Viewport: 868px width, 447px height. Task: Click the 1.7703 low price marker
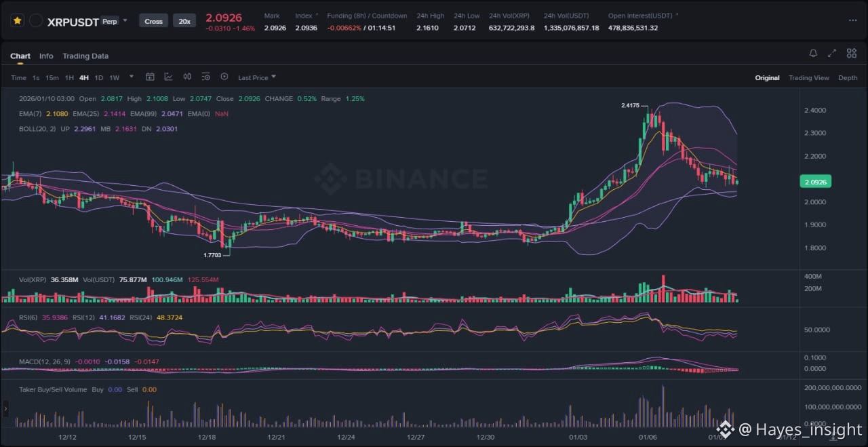(213, 255)
